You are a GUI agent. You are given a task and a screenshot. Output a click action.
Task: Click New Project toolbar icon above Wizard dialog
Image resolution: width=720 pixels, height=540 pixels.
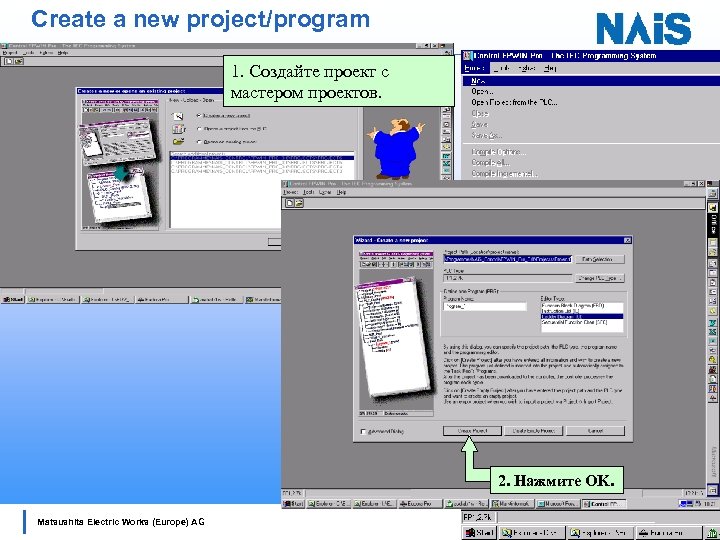290,202
